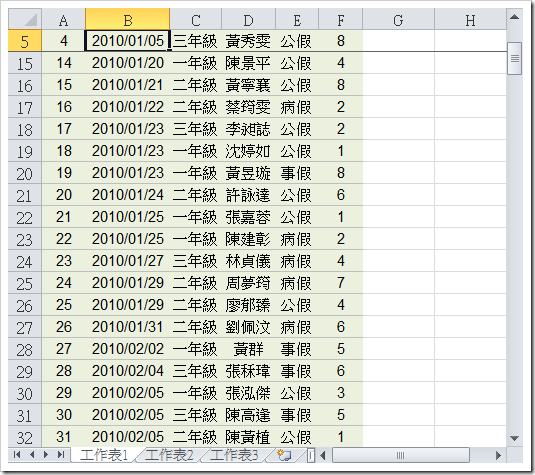The image size is (535, 475).
Task: Select 事假 cell in 黃昱璇 row
Action: [x=297, y=173]
